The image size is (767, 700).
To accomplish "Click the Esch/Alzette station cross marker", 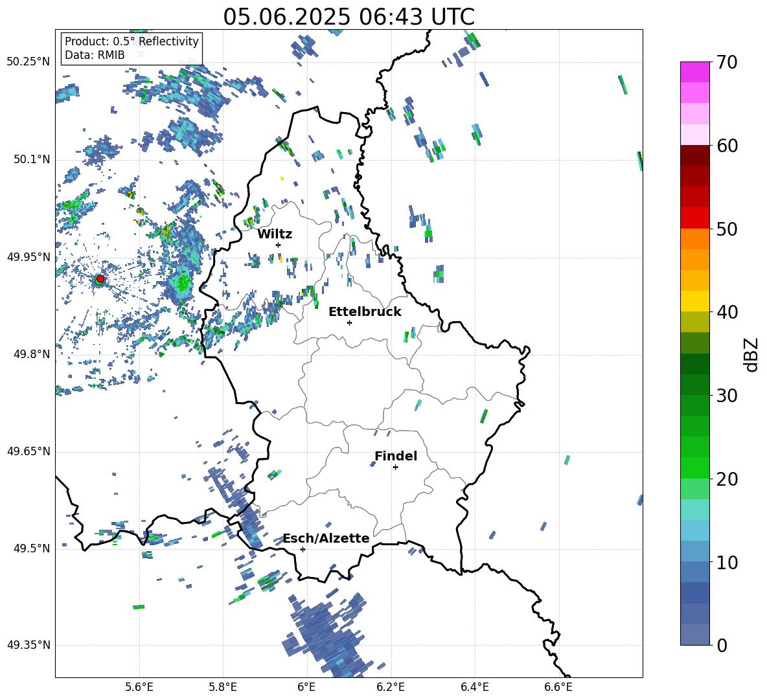I will pyautogui.click(x=303, y=549).
